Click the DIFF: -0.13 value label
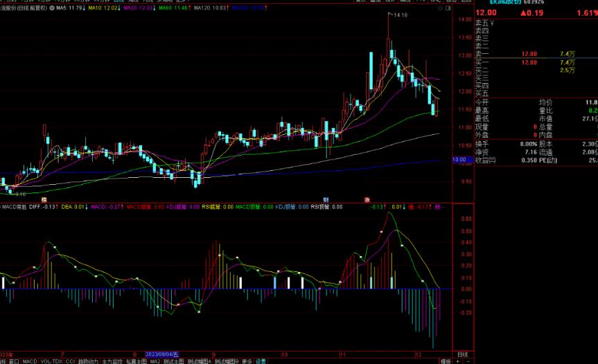Viewport: 598px width, 364px height. coord(44,207)
